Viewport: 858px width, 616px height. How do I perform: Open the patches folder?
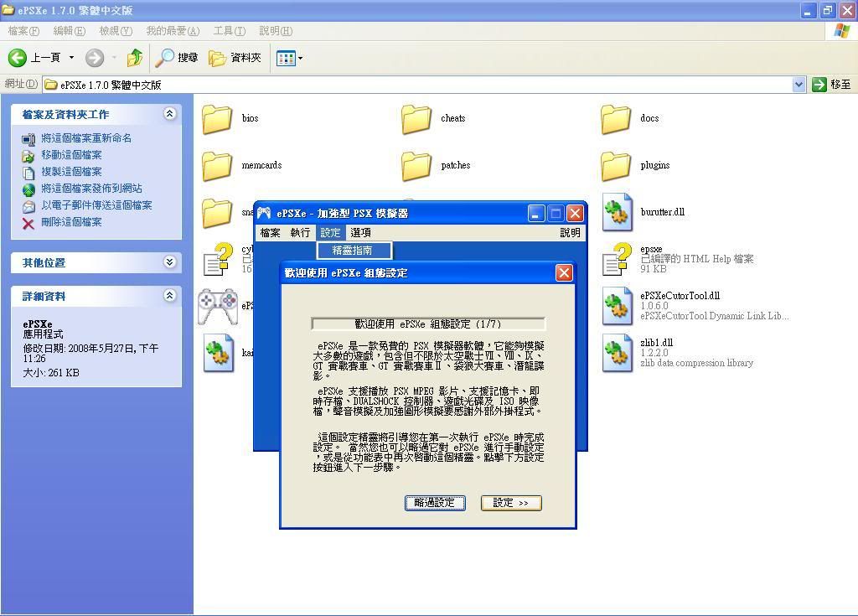pyautogui.click(x=416, y=166)
